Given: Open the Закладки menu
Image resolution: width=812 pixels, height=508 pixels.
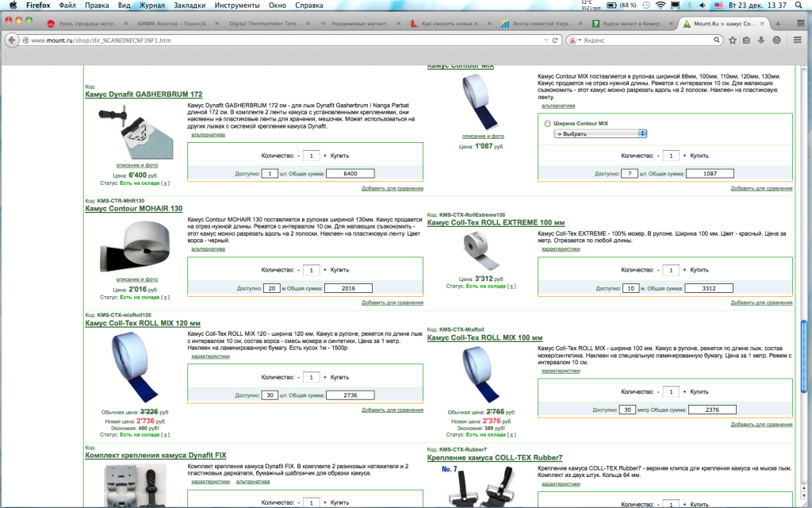Looking at the screenshot, I should (189, 6).
